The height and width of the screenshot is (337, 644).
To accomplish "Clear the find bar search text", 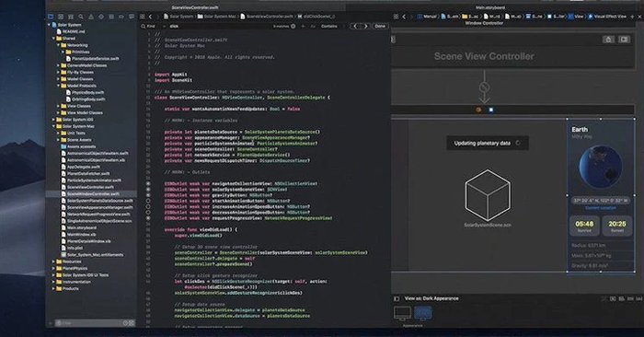I will tap(293, 26).
